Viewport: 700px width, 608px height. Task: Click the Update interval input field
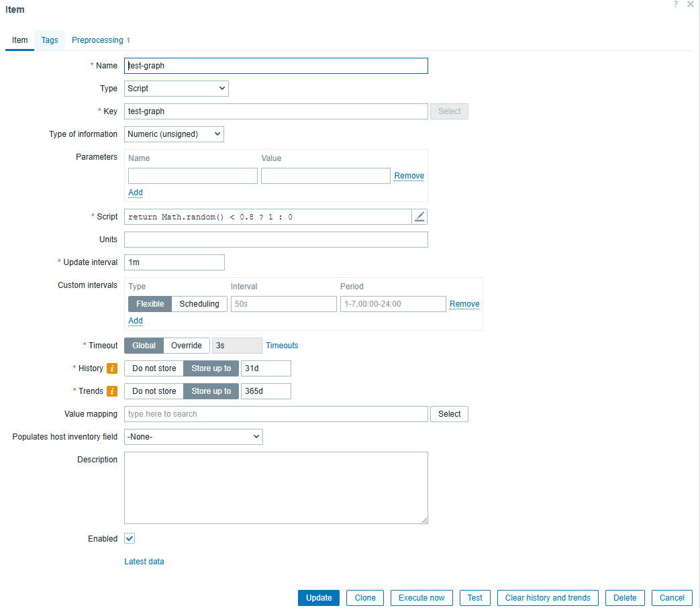click(x=174, y=262)
